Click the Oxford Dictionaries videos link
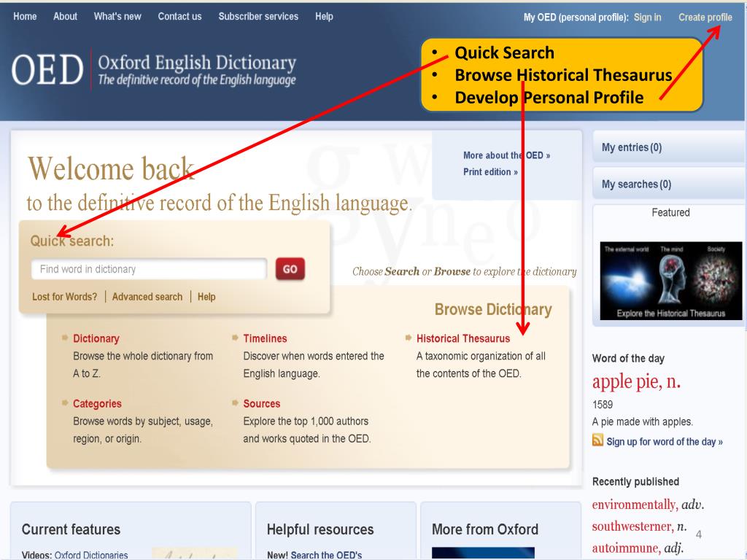747x560 pixels. coord(91,555)
